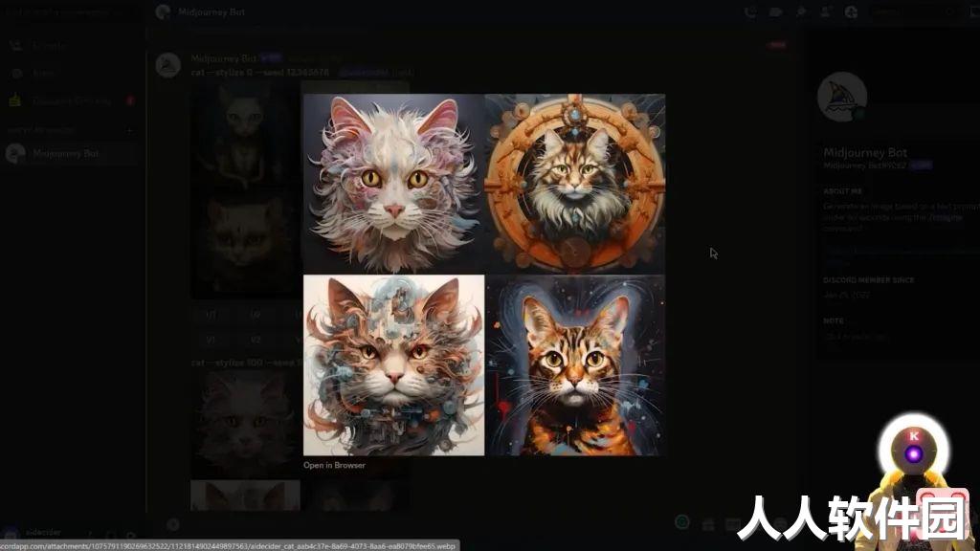
Task: Start a video call from header
Action: (x=775, y=11)
